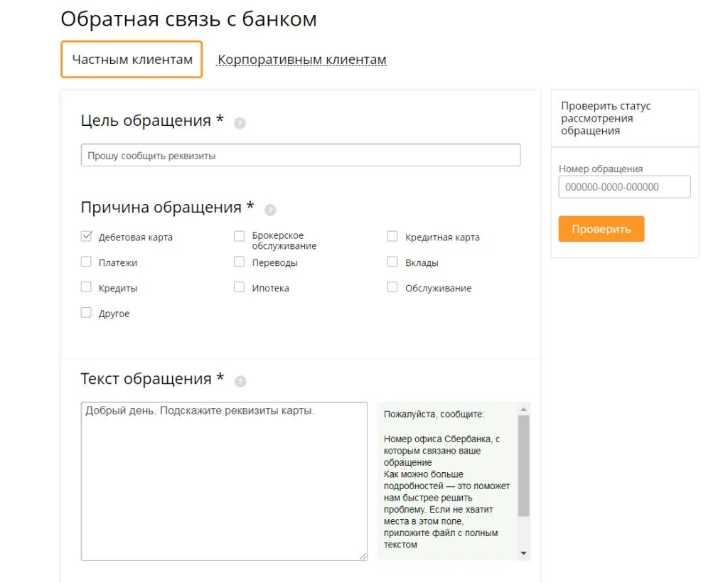Check the Вклады option

click(x=392, y=262)
